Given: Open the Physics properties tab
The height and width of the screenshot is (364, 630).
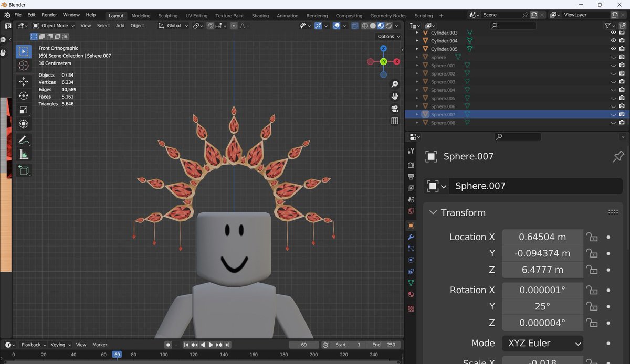Looking at the screenshot, I should 411,260.
